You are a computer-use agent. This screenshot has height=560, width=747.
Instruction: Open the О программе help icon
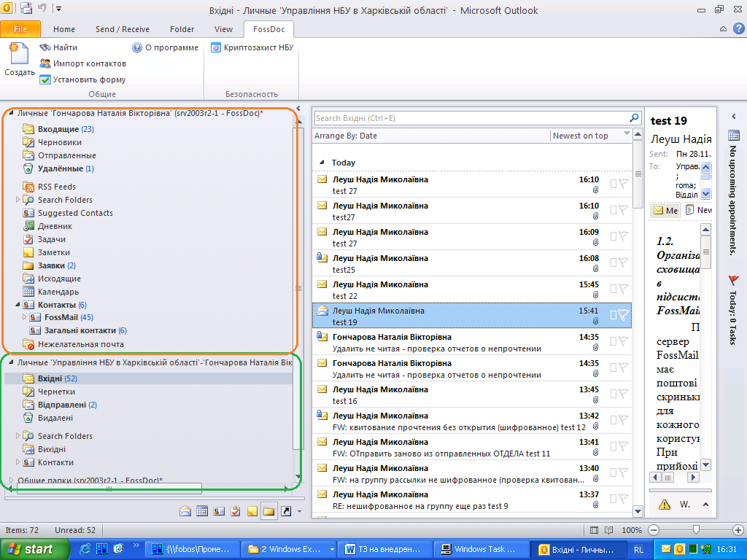pos(137,47)
